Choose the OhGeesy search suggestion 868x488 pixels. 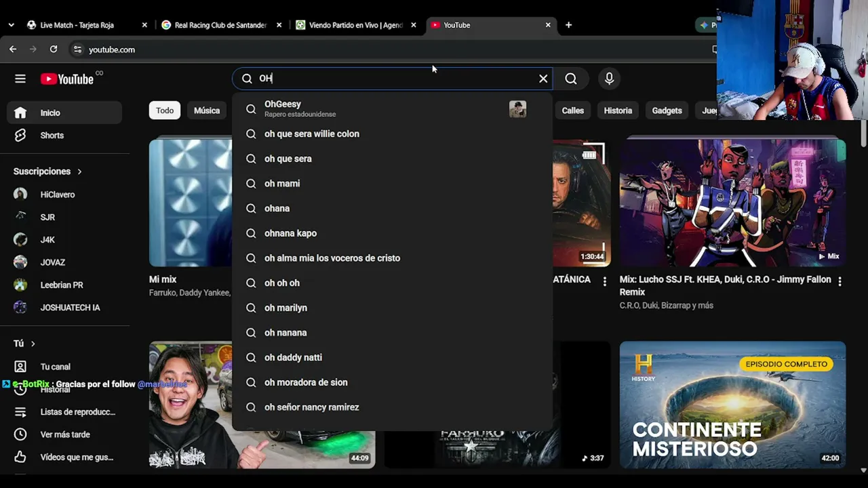point(392,109)
